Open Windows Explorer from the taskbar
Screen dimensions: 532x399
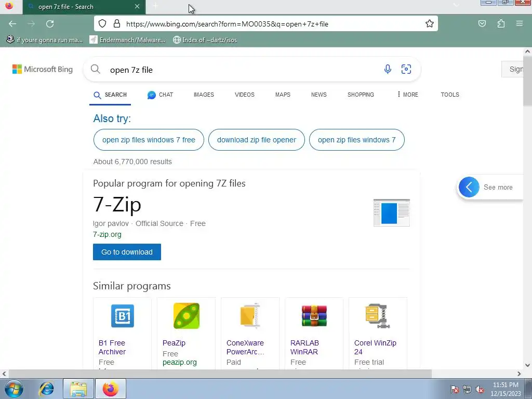78,389
